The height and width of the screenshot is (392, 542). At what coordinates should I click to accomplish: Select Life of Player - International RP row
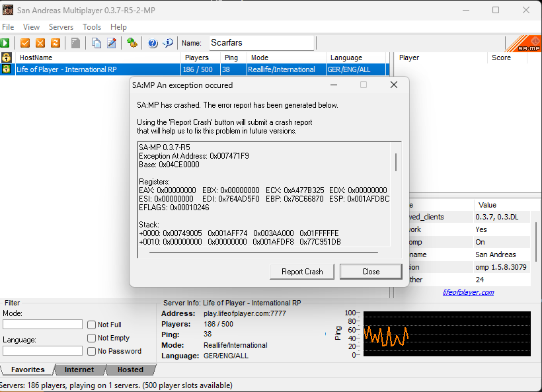194,69
